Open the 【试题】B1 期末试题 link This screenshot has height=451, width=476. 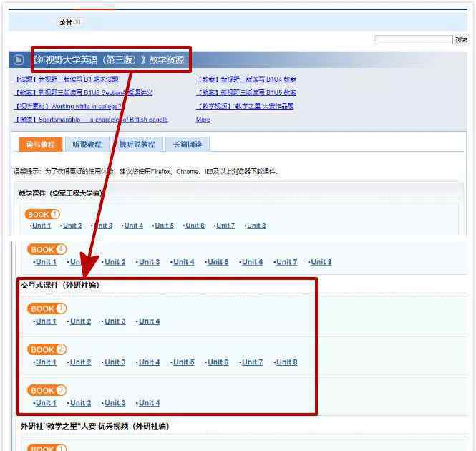(x=67, y=79)
